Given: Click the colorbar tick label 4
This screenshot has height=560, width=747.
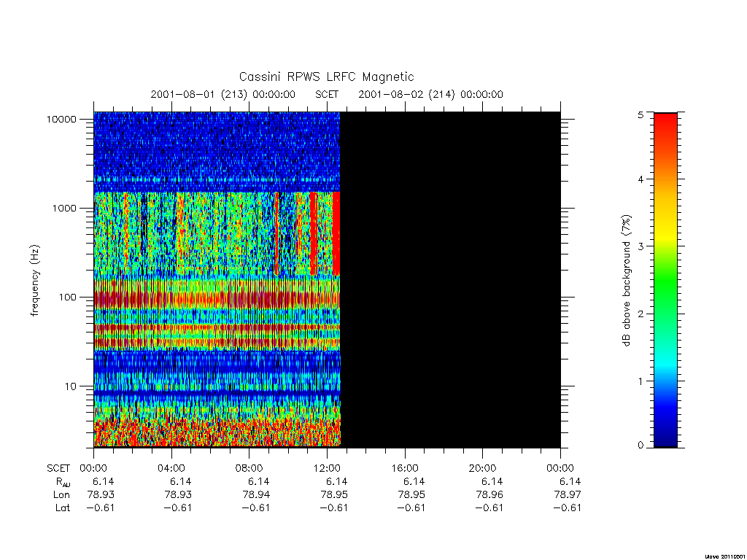Looking at the screenshot, I should [x=640, y=179].
